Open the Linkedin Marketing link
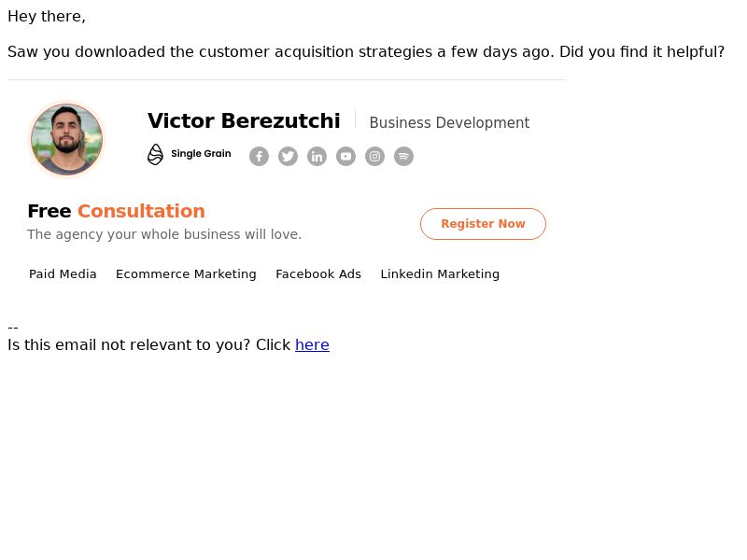The image size is (747, 560). pos(440,274)
